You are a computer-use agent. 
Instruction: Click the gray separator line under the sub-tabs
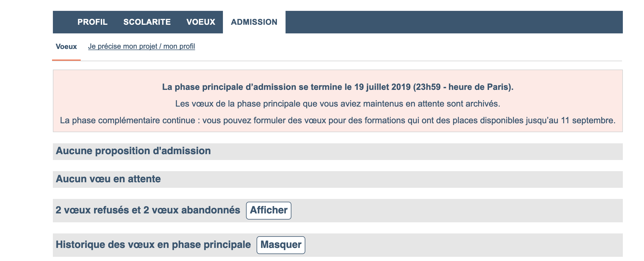(x=351, y=61)
